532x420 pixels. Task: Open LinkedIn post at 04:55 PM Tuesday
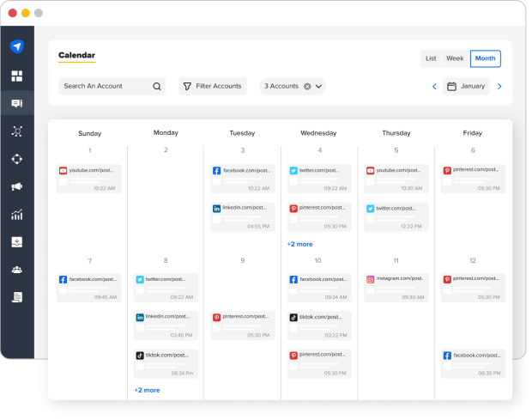pyautogui.click(x=243, y=217)
